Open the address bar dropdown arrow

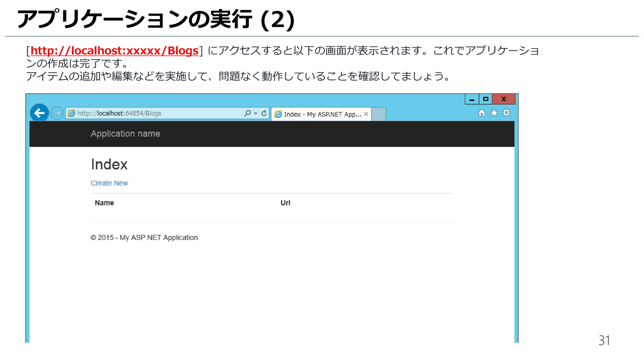[x=256, y=113]
